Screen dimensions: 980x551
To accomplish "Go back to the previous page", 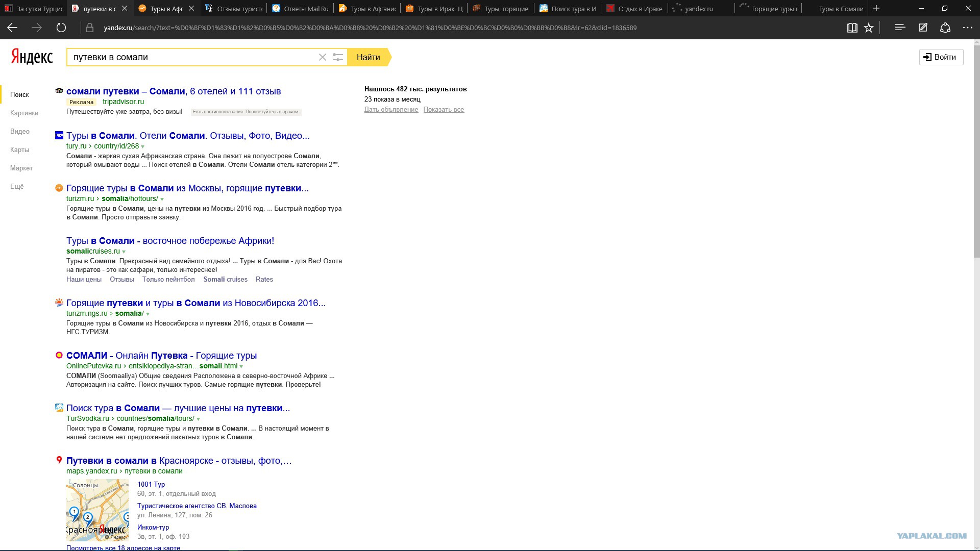I will tap(13, 28).
